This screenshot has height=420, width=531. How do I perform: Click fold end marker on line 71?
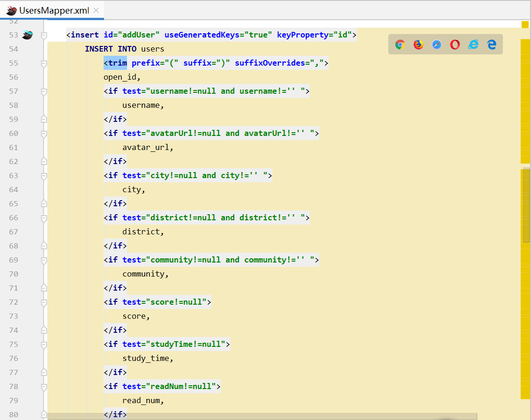(44, 287)
